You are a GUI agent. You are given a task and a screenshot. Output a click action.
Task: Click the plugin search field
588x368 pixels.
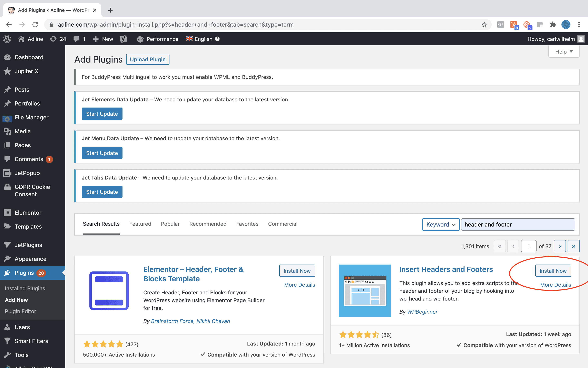(518, 224)
